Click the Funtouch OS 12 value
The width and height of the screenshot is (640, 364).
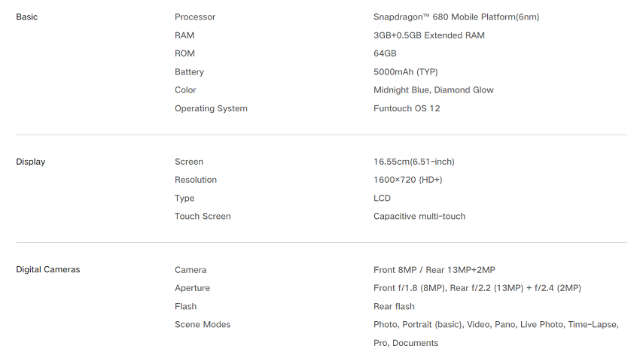[407, 108]
